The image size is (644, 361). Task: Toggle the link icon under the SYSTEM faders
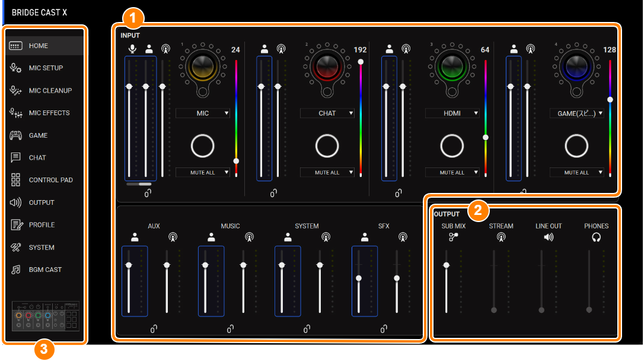tap(307, 328)
